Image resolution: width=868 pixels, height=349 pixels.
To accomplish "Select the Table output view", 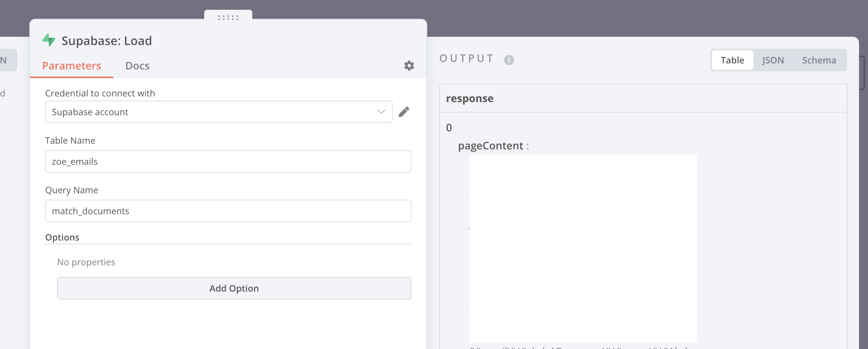I will [732, 60].
